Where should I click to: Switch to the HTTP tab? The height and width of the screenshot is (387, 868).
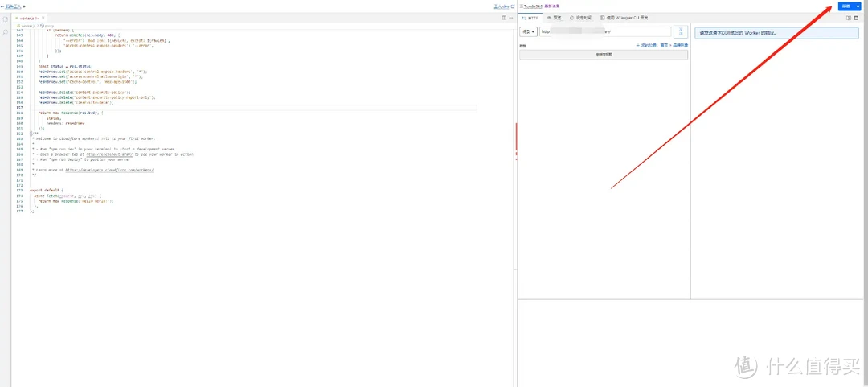[x=531, y=19]
